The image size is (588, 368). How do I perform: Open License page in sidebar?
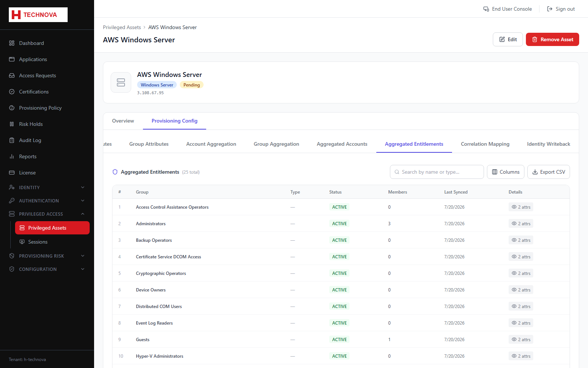[47, 173]
